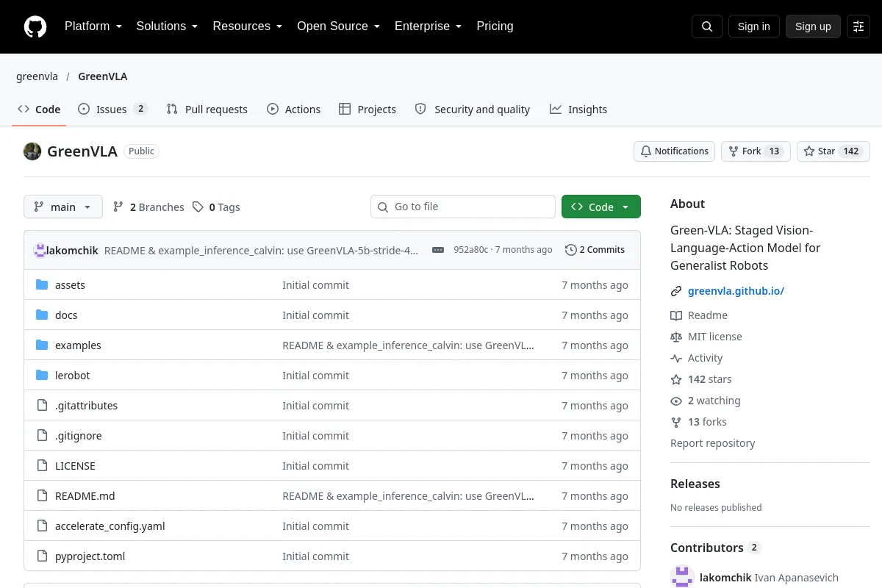The height and width of the screenshot is (588, 882).
Task: Open the appearance settings icon button
Action: point(858,26)
